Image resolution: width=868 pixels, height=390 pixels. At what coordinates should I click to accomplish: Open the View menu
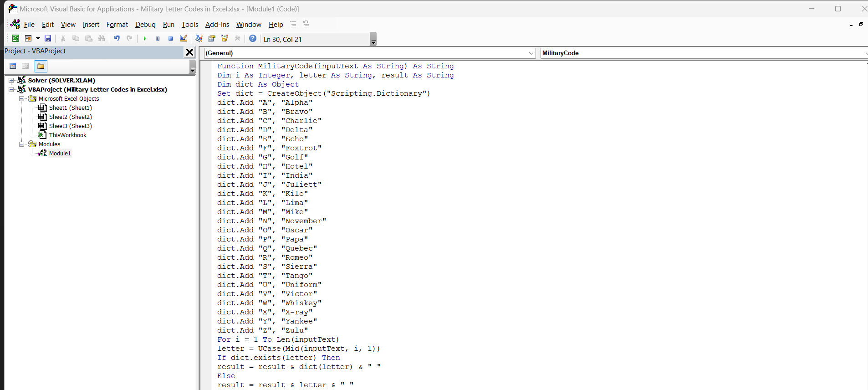(68, 25)
